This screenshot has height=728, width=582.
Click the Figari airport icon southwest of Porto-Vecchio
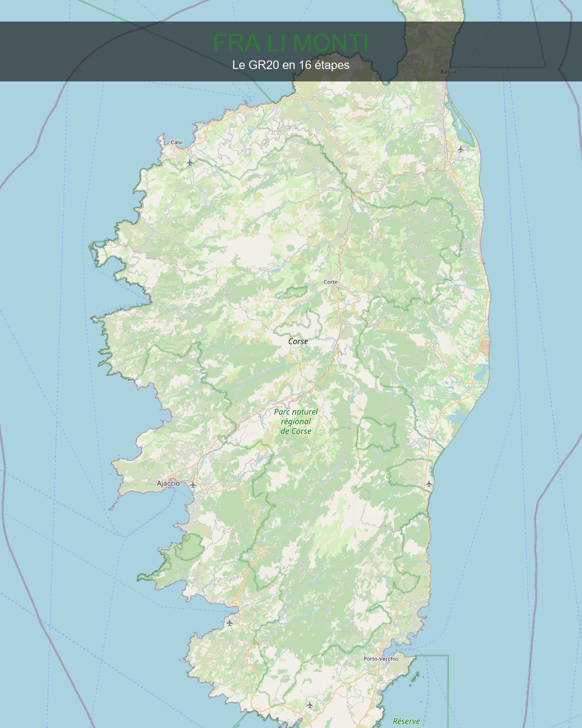click(309, 704)
